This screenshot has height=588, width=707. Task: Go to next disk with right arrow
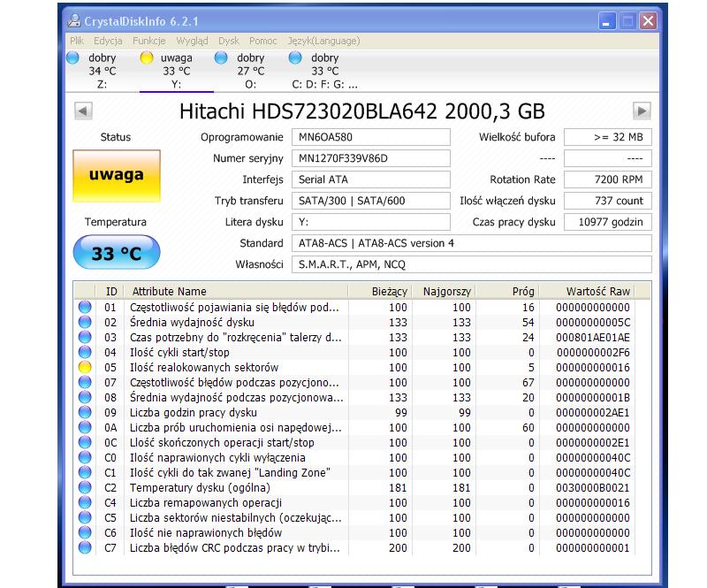[642, 111]
